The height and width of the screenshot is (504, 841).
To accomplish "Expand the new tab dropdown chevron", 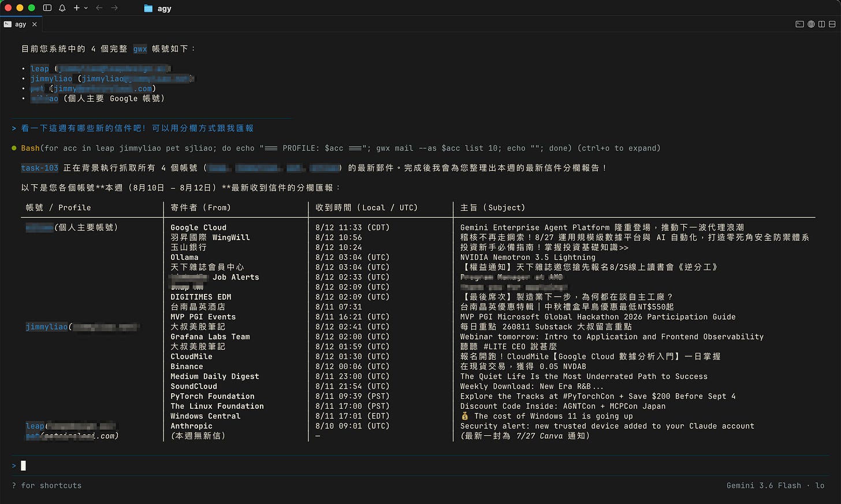I will pos(86,8).
